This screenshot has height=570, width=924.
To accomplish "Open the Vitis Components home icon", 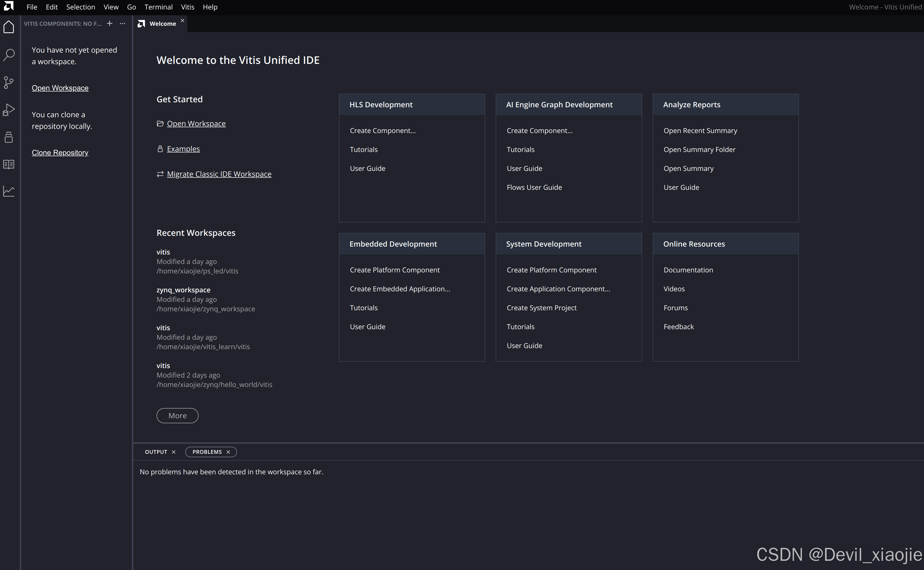I will (9, 27).
